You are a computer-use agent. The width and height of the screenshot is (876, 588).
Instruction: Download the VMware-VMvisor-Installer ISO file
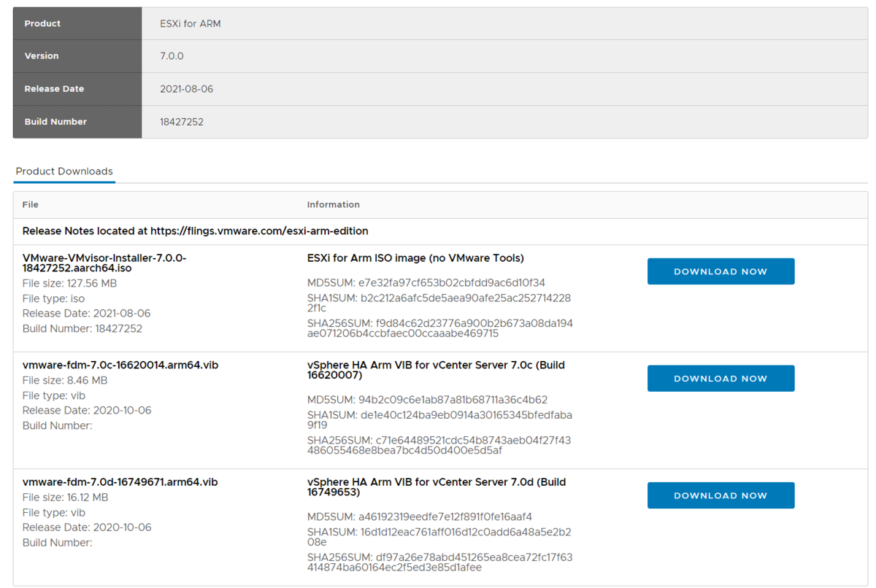(x=721, y=271)
